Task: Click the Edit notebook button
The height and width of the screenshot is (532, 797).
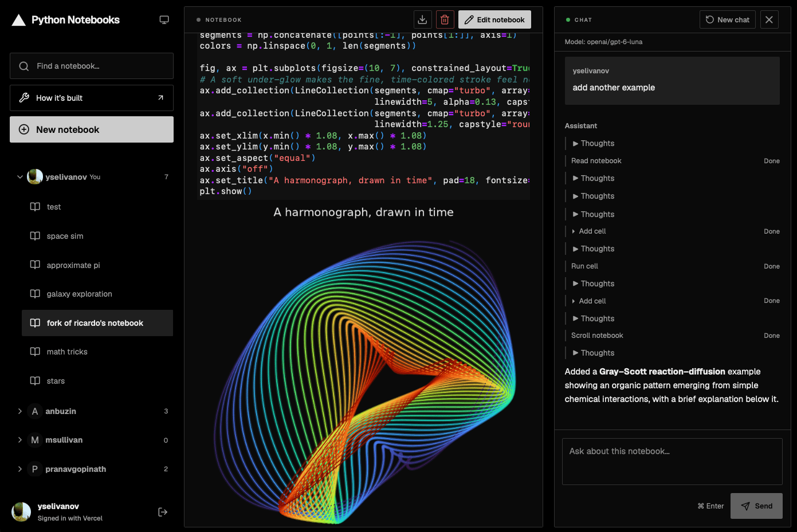Action: (x=494, y=19)
